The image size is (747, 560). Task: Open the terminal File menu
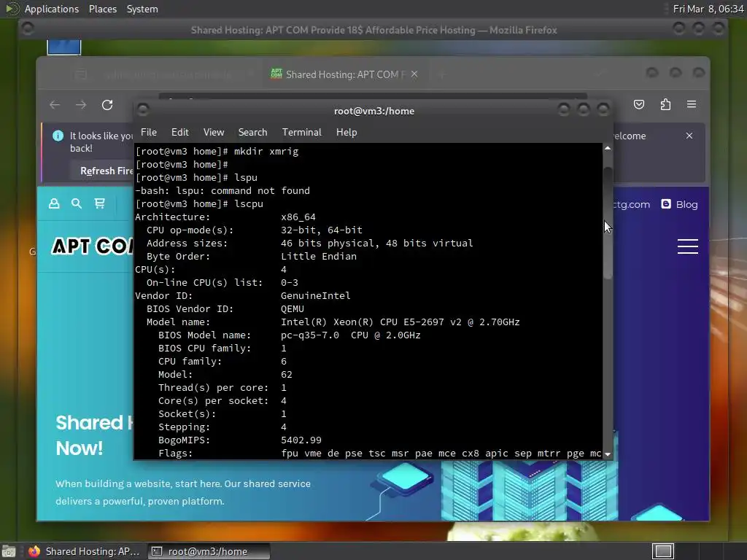tap(149, 133)
